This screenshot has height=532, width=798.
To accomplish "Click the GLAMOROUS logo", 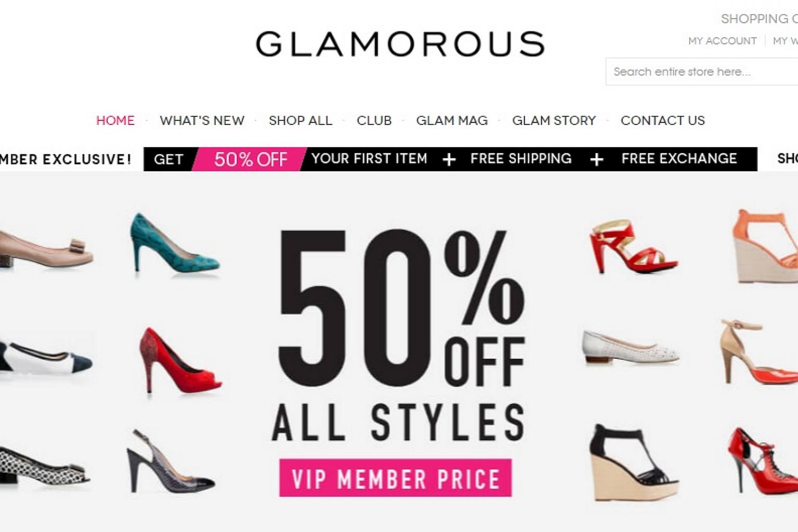I will [x=400, y=44].
